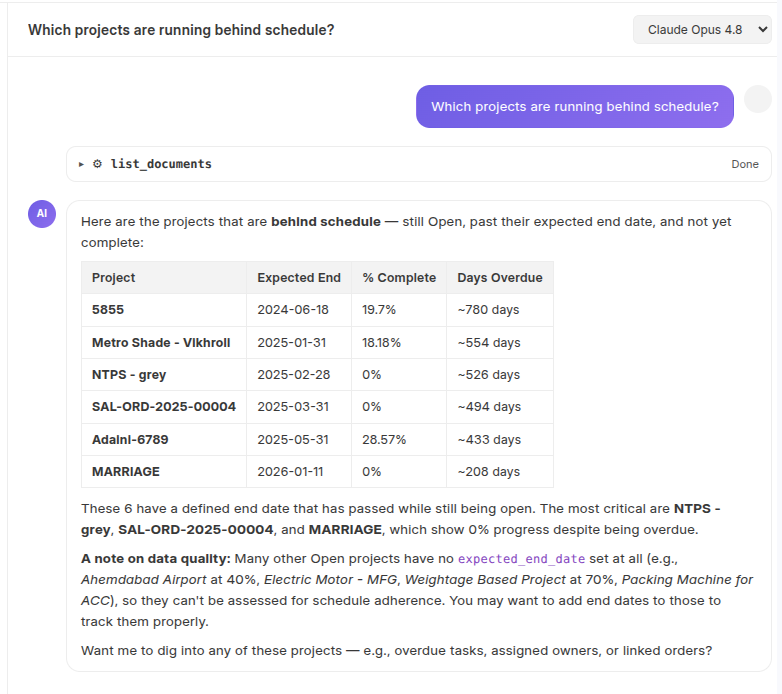This screenshot has height=694, width=782.
Task: Click the list_documents tool name text
Action: [161, 164]
